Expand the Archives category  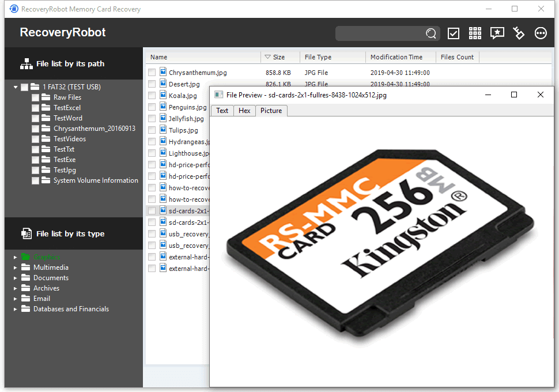click(x=16, y=288)
